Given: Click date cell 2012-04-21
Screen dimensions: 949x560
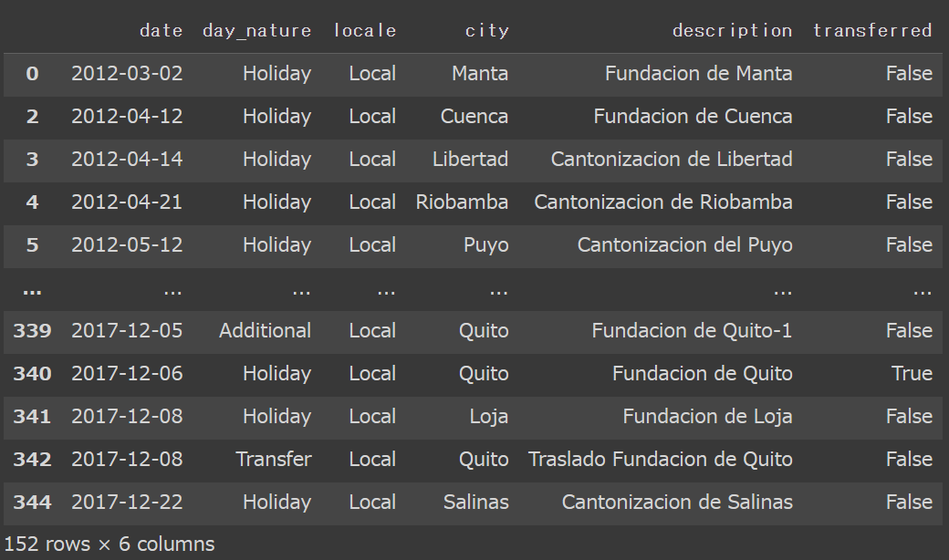Looking at the screenshot, I should click(x=127, y=202).
